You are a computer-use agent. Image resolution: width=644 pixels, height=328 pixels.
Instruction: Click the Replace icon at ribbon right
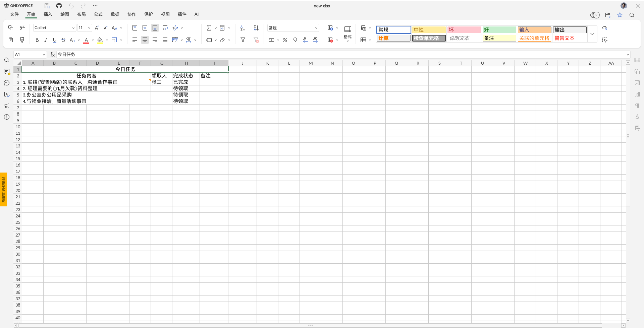[x=605, y=28]
